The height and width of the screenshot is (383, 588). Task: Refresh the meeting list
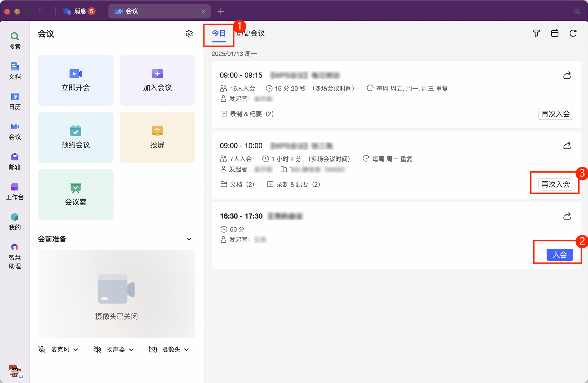click(x=573, y=33)
